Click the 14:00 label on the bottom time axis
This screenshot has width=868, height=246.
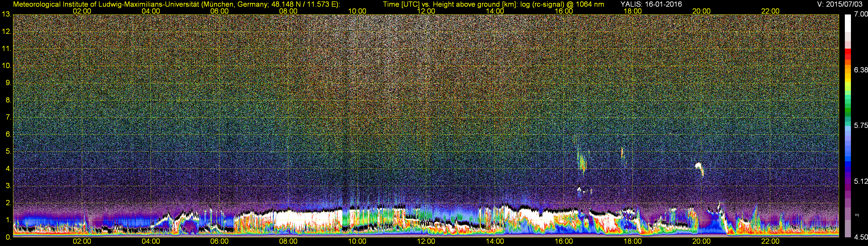pyautogui.click(x=495, y=241)
